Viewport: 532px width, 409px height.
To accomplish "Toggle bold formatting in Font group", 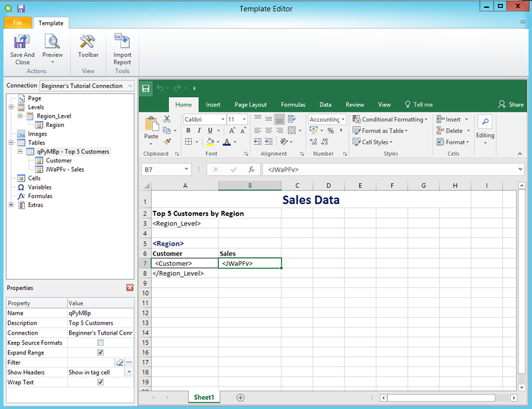I will (x=189, y=131).
